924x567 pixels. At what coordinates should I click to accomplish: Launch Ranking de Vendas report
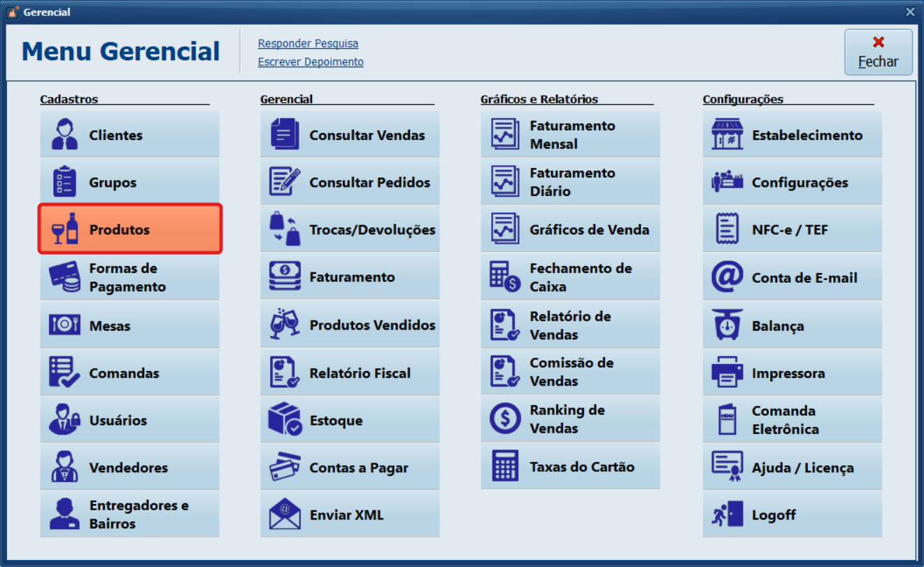pyautogui.click(x=570, y=419)
